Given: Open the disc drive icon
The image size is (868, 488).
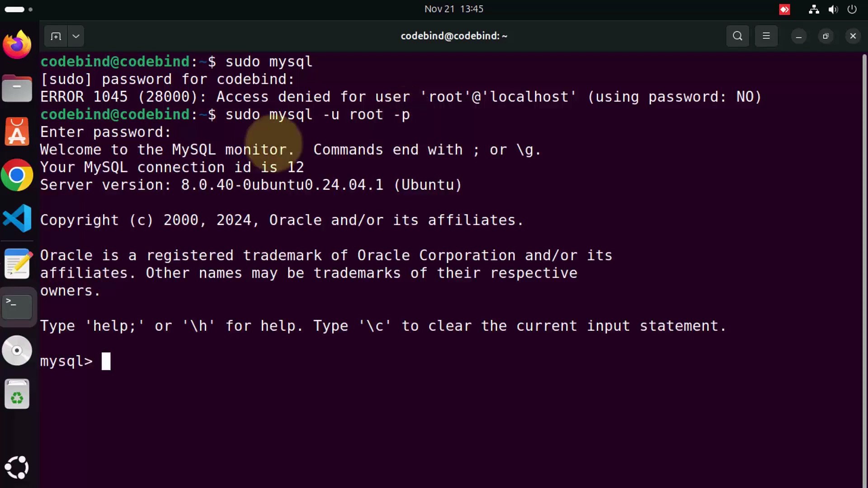Looking at the screenshot, I should (x=17, y=351).
